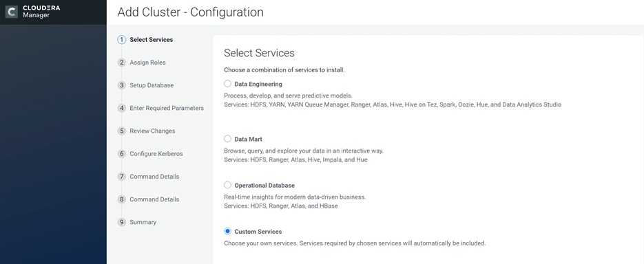
Task: Open step 8 Command Details
Action: [x=148, y=199]
